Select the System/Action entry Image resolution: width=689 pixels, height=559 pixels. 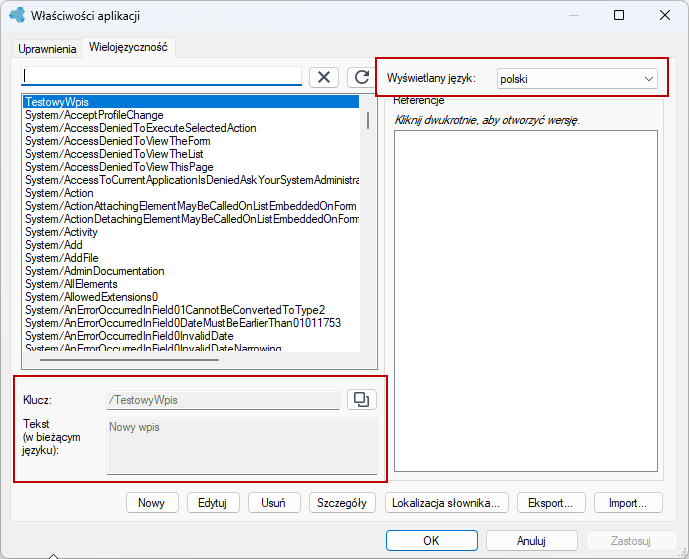[x=191, y=193]
